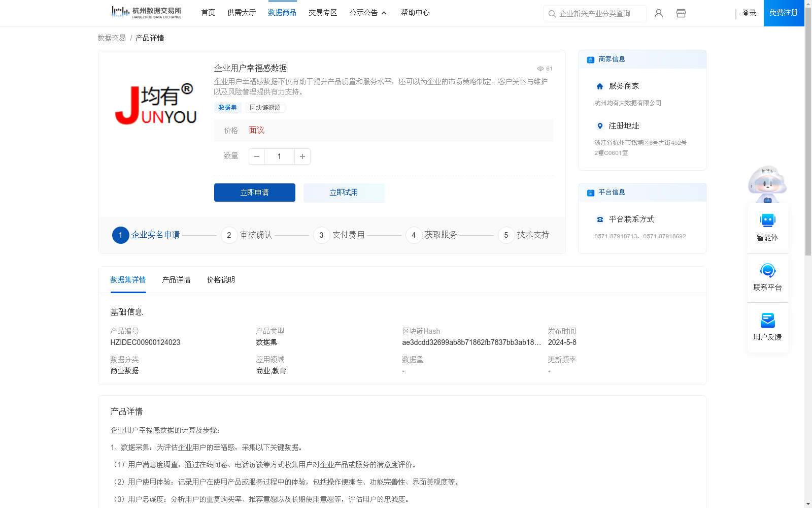Focus the 企业新兴产业分类查询 search box
The width and height of the screenshot is (812, 508).
595,14
